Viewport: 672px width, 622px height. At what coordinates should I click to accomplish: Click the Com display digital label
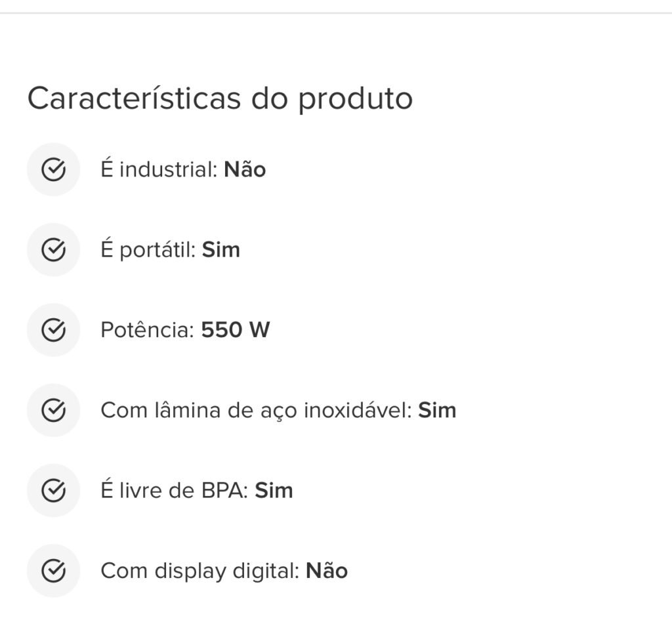200,571
